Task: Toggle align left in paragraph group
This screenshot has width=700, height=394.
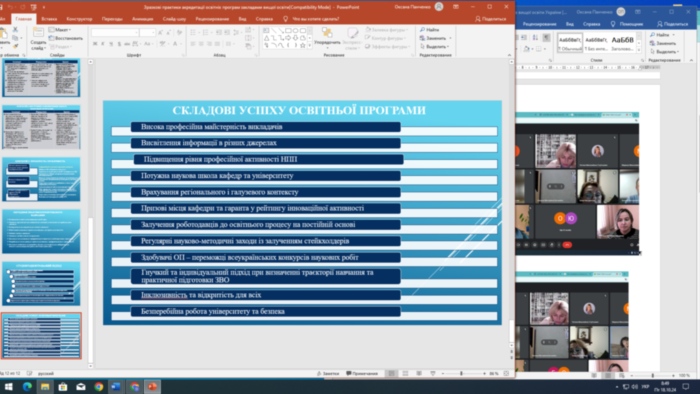Action: pos(193,44)
